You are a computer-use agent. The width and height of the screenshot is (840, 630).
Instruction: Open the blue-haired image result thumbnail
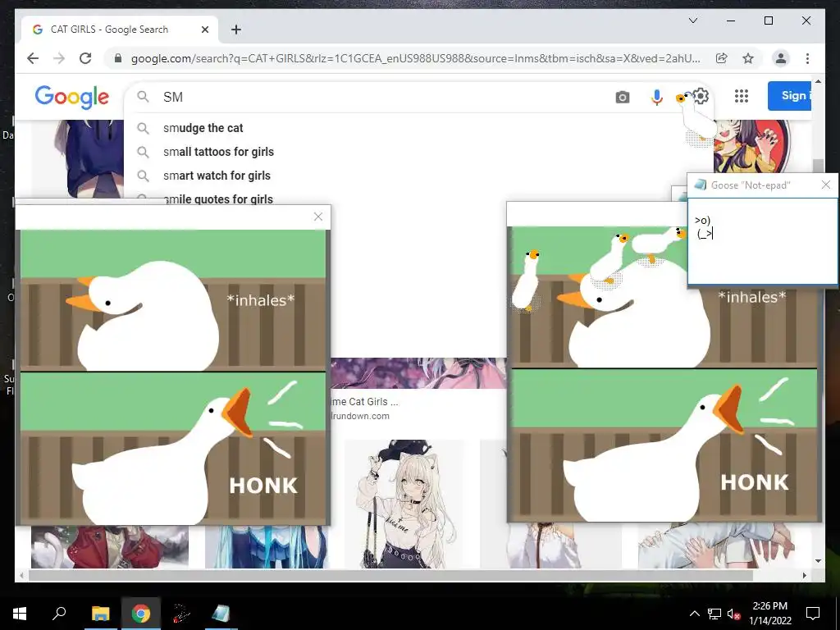266,546
